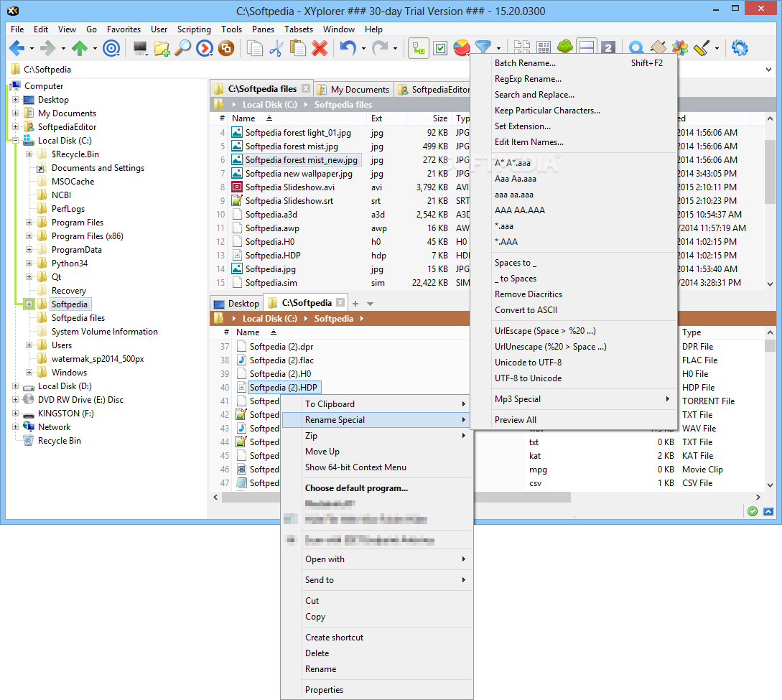Expand the Program Files tree node
Image resolution: width=782 pixels, height=700 pixels.
pos(29,223)
